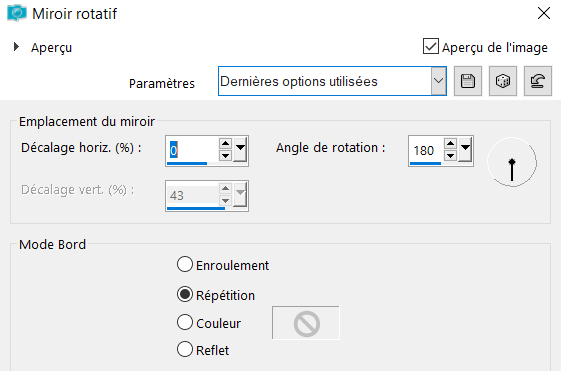Screen dimensions: 561x371
Task: Click the Miroir rotatif title icon
Action: (16, 13)
